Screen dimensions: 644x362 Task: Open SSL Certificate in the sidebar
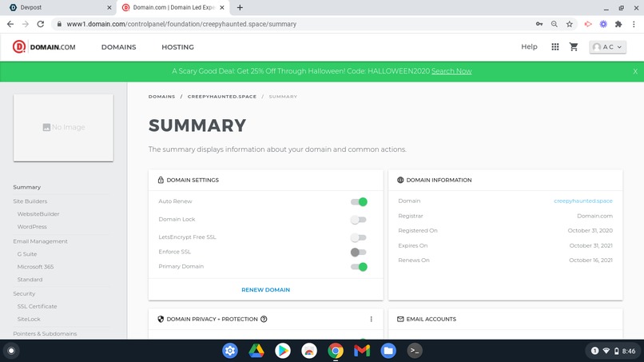pos(37,307)
